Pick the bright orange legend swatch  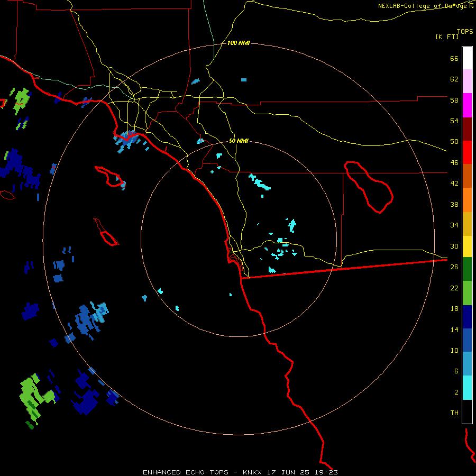(467, 200)
